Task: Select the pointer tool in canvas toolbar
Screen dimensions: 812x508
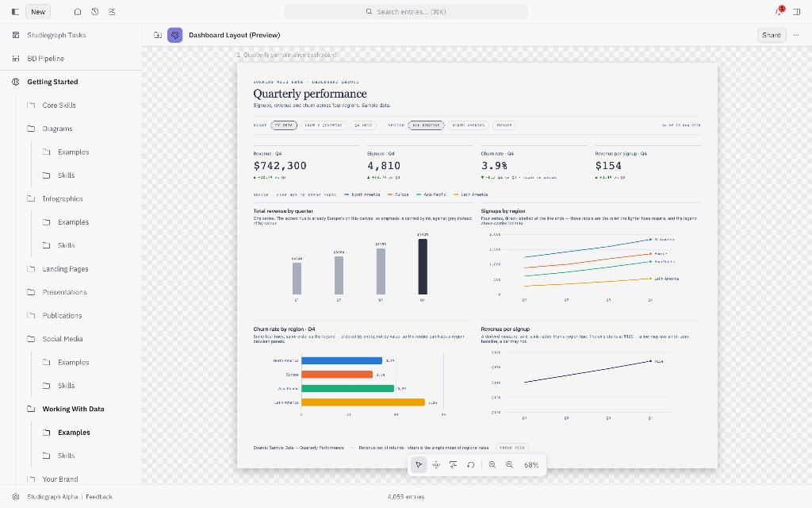Action: pyautogui.click(x=419, y=464)
